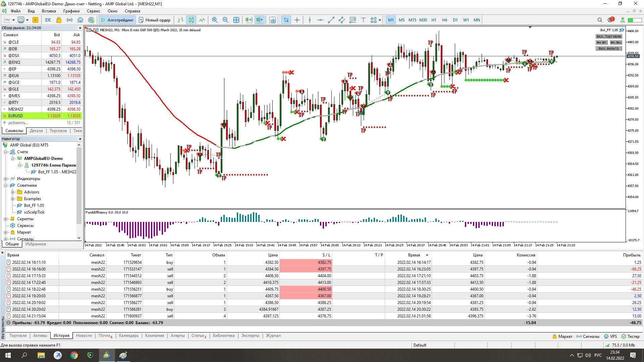Toggle the Вкл.Фильтр button on chart
This screenshot has width=644, height=362.
click(609, 48)
